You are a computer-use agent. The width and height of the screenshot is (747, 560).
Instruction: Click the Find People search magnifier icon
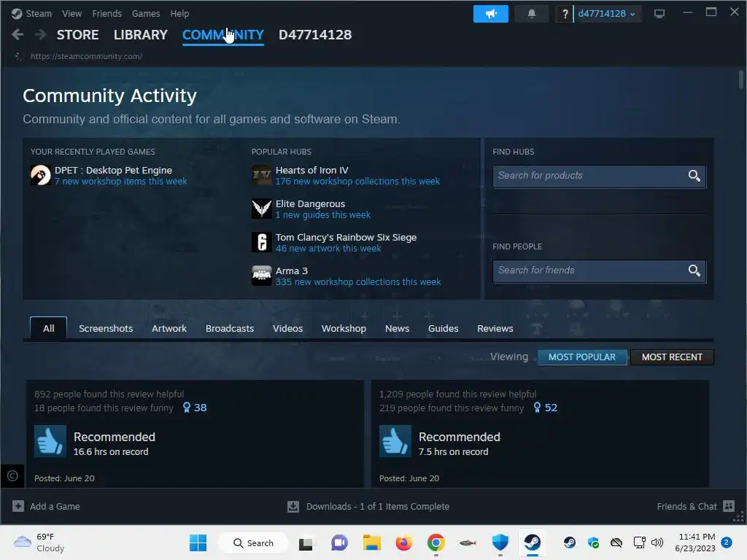(694, 271)
